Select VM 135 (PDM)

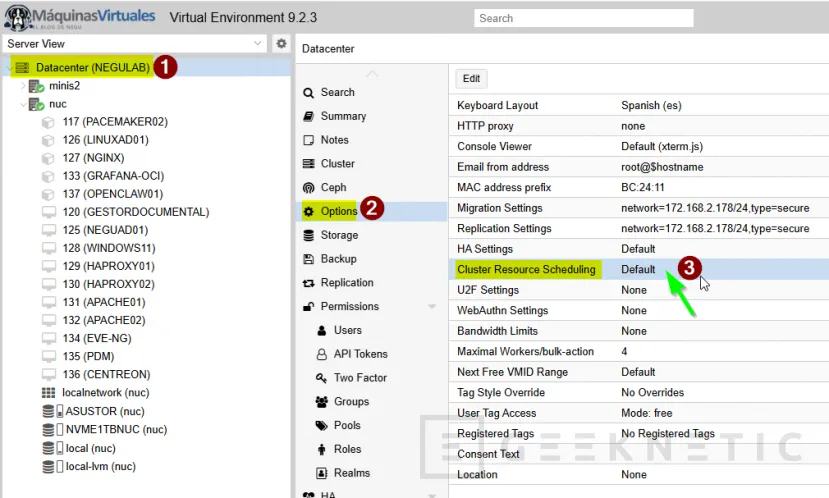(88, 356)
